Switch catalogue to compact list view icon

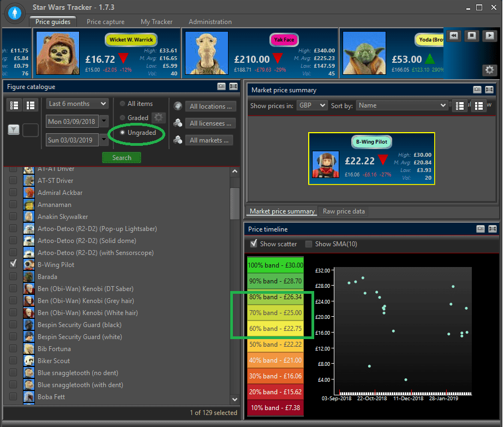[31, 105]
